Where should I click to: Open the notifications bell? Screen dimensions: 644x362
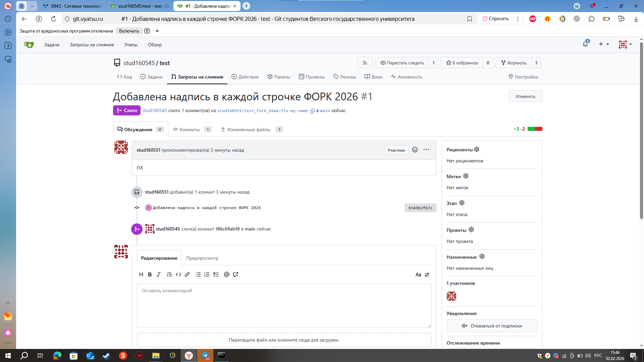click(x=585, y=44)
